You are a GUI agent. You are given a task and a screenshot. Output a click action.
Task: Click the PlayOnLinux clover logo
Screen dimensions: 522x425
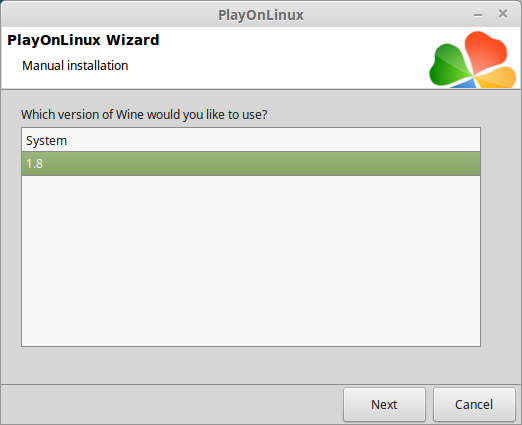[x=473, y=60]
